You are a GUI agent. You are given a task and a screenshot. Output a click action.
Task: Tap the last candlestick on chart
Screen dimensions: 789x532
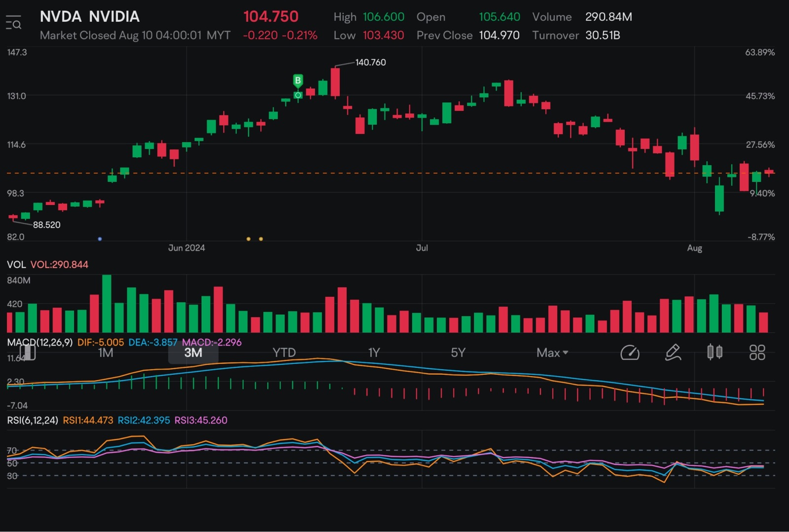[x=769, y=172]
